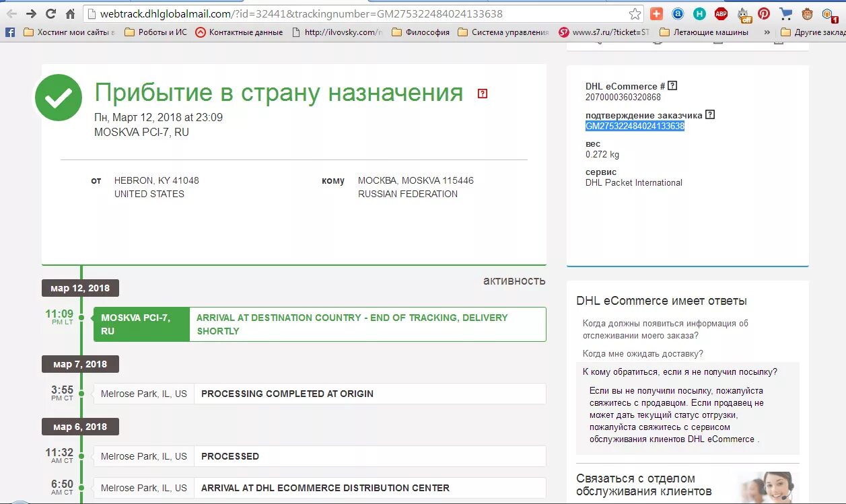846x504 pixels.
Task: Reload the DHL tracking page
Action: (50, 13)
